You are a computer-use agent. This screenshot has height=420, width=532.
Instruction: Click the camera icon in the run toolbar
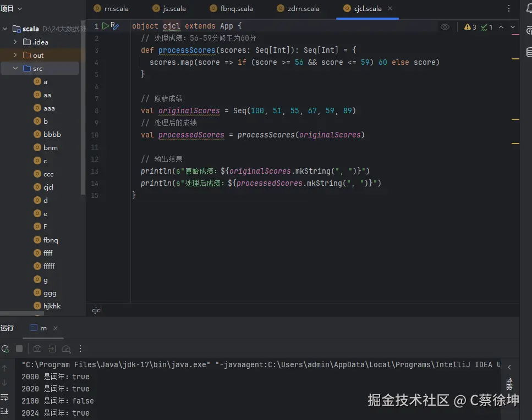pyautogui.click(x=37, y=349)
